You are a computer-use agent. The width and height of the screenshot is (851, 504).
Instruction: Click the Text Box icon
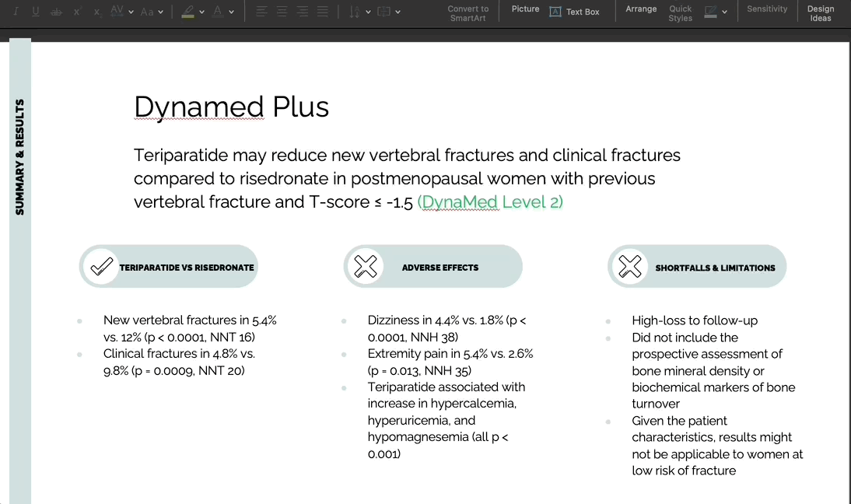tap(555, 12)
